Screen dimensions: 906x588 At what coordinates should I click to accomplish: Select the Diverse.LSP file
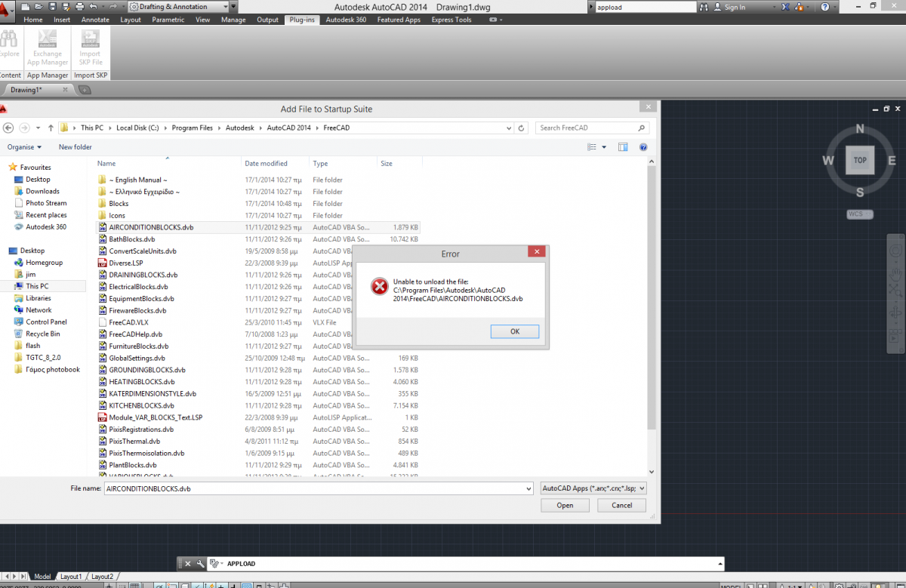pos(125,263)
